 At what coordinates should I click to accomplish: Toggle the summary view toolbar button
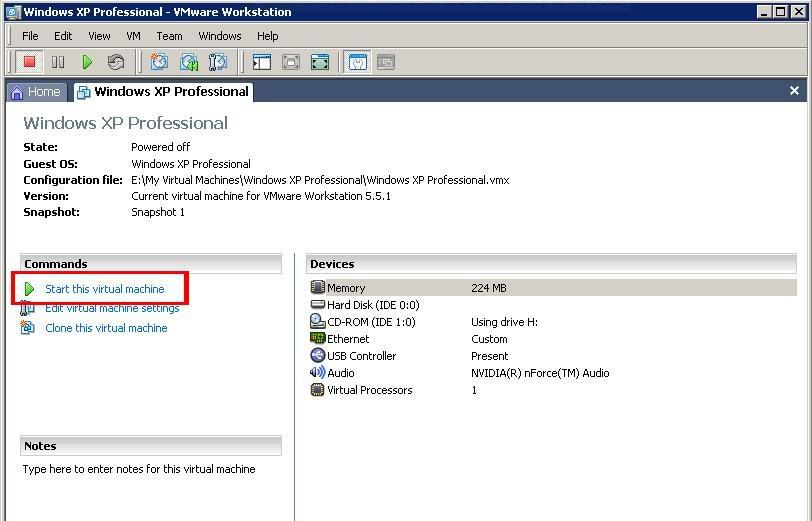[357, 62]
